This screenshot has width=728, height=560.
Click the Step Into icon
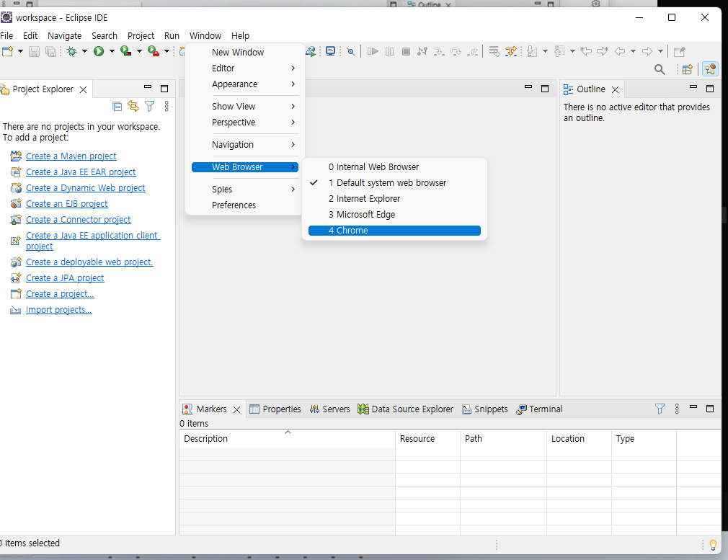pos(439,52)
